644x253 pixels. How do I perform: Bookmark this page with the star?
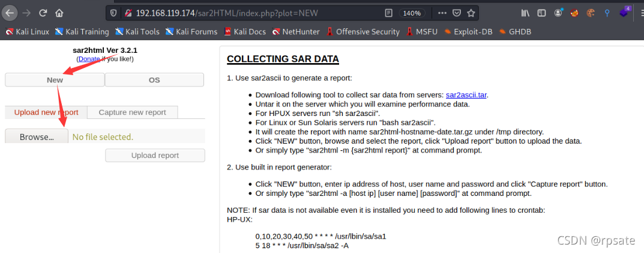[x=471, y=13]
